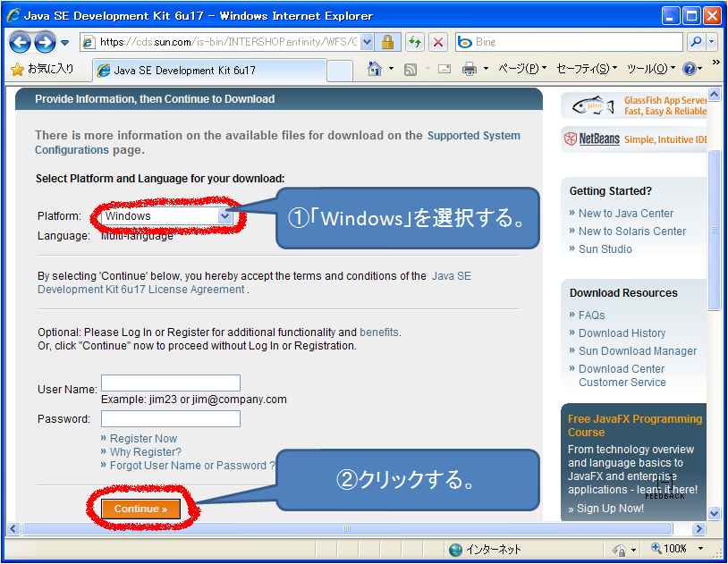
Task: Open the zoom level dropdown arrow
Action: (x=700, y=549)
